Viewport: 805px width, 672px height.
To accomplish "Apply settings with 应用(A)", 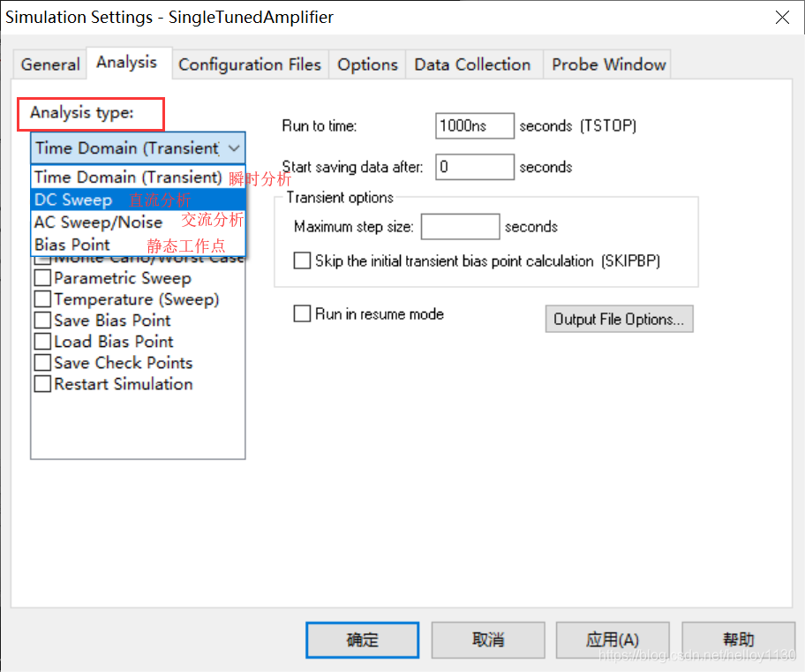I will tap(613, 640).
